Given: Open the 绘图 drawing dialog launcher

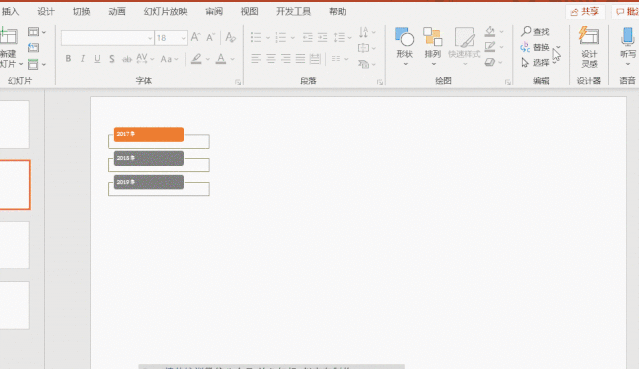Looking at the screenshot, I should pos(508,82).
